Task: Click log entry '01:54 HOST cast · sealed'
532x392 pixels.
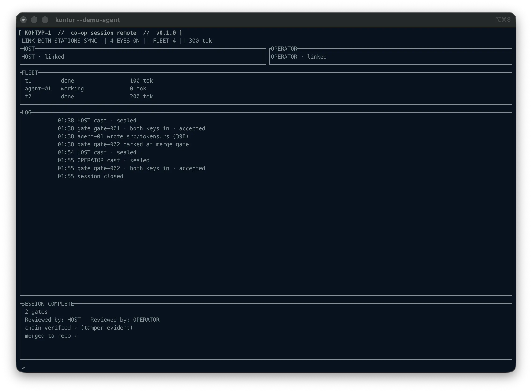Action: (x=97, y=152)
